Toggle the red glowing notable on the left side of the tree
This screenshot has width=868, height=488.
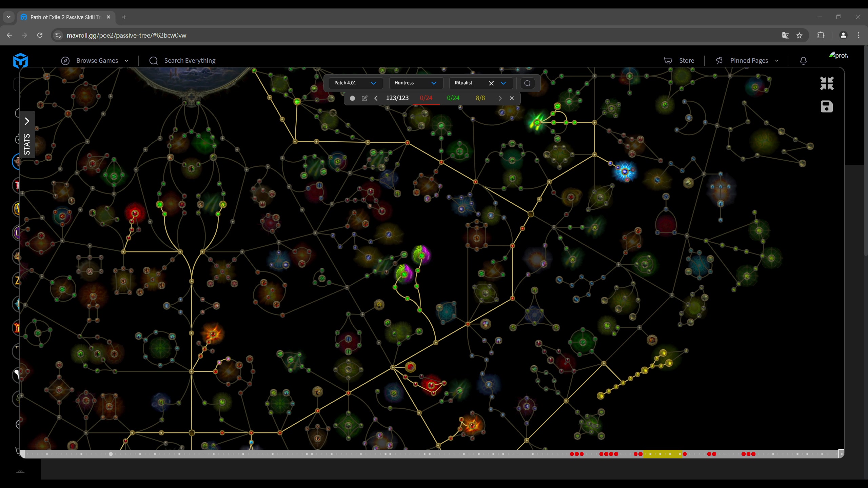135,213
